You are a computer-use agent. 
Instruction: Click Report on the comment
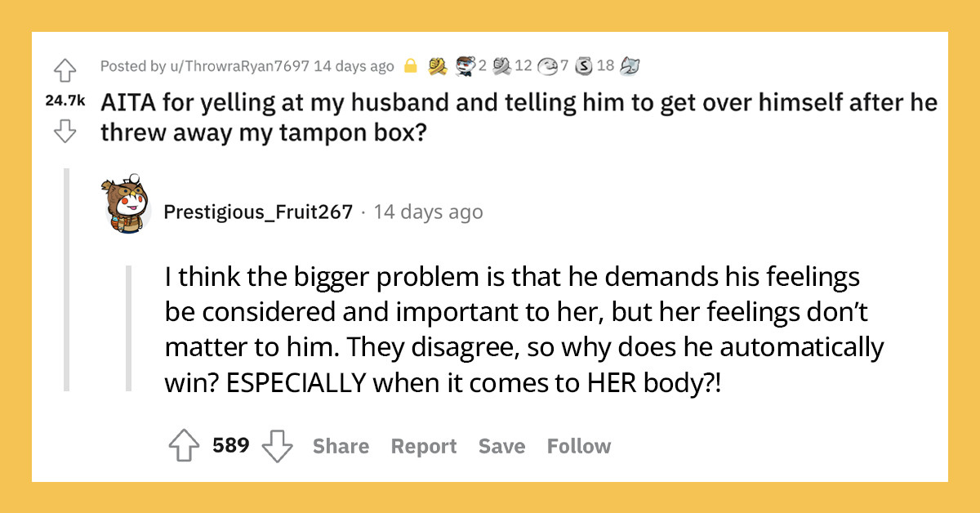(x=424, y=446)
